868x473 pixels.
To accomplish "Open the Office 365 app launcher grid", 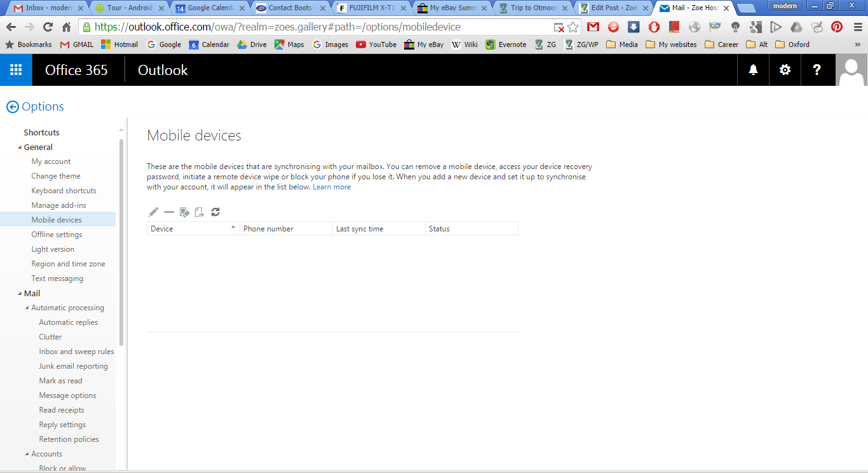I will click(16, 70).
